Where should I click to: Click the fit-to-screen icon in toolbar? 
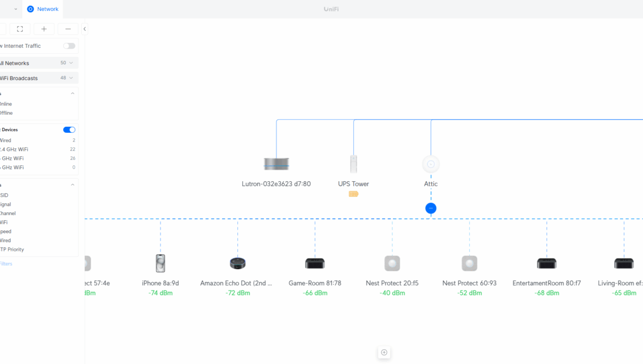[20, 29]
